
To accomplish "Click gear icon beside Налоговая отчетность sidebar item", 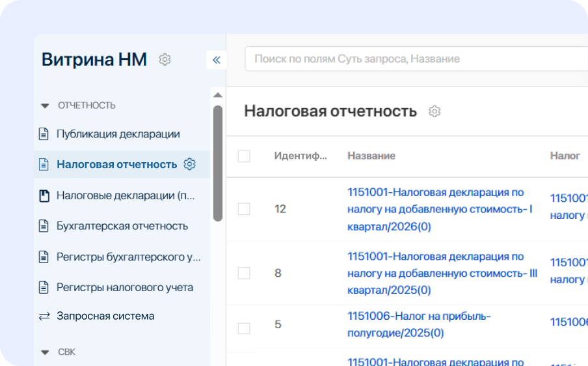I will [x=189, y=164].
